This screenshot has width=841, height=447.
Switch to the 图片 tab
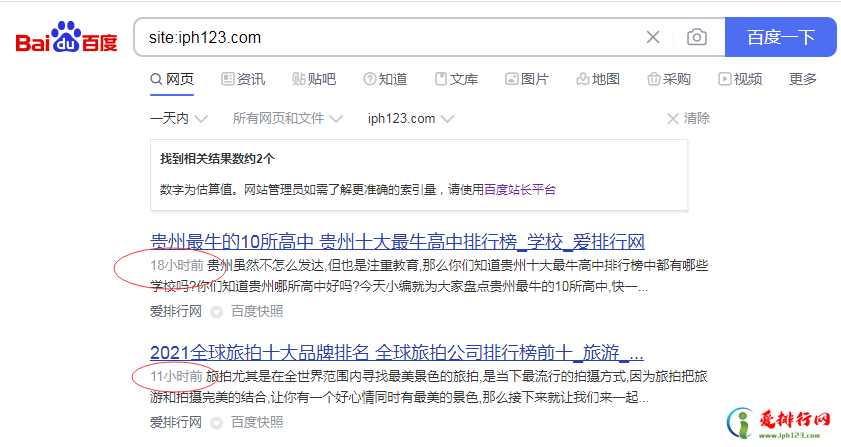[527, 79]
